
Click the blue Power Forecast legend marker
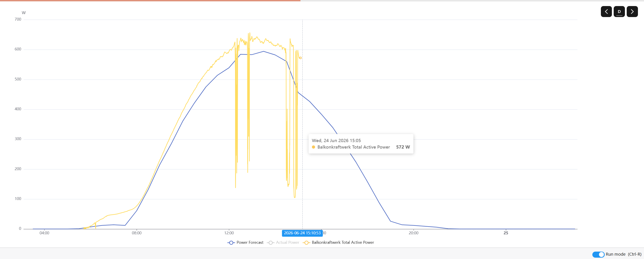[x=231, y=242]
